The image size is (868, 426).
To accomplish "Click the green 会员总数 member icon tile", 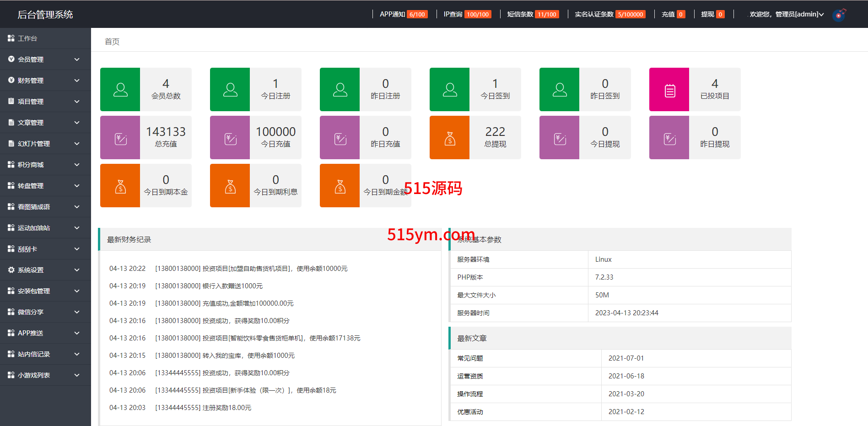I will (x=120, y=90).
